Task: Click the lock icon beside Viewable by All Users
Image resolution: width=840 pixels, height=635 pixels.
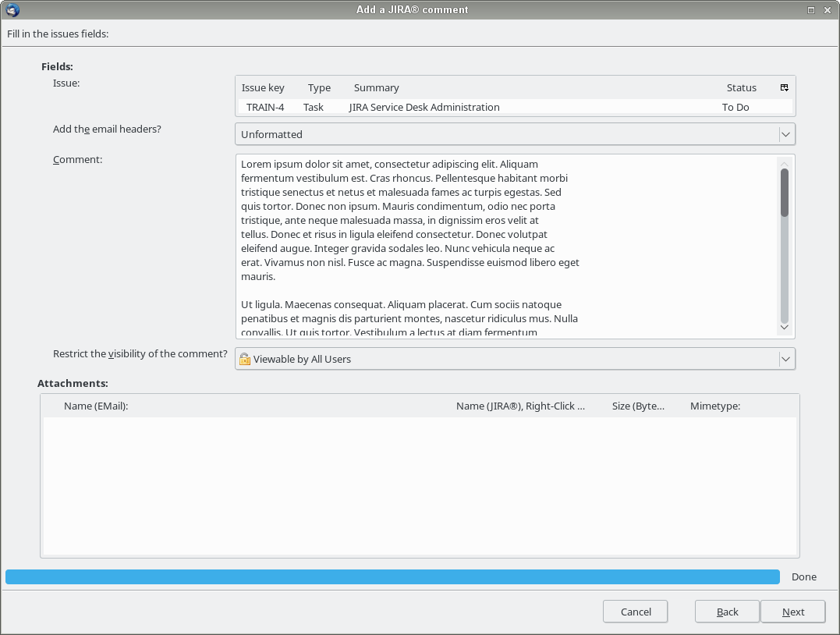Action: coord(245,359)
